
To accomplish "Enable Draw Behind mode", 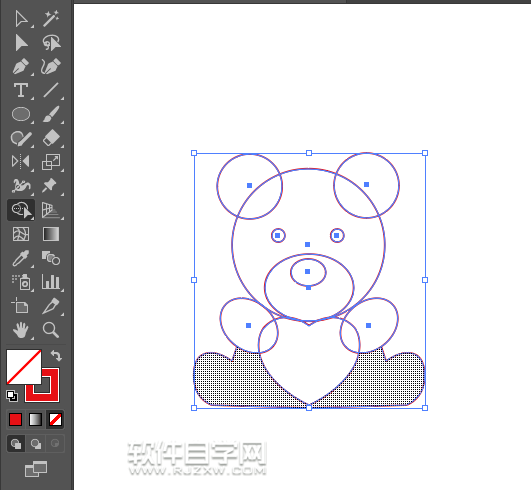I will [36, 443].
